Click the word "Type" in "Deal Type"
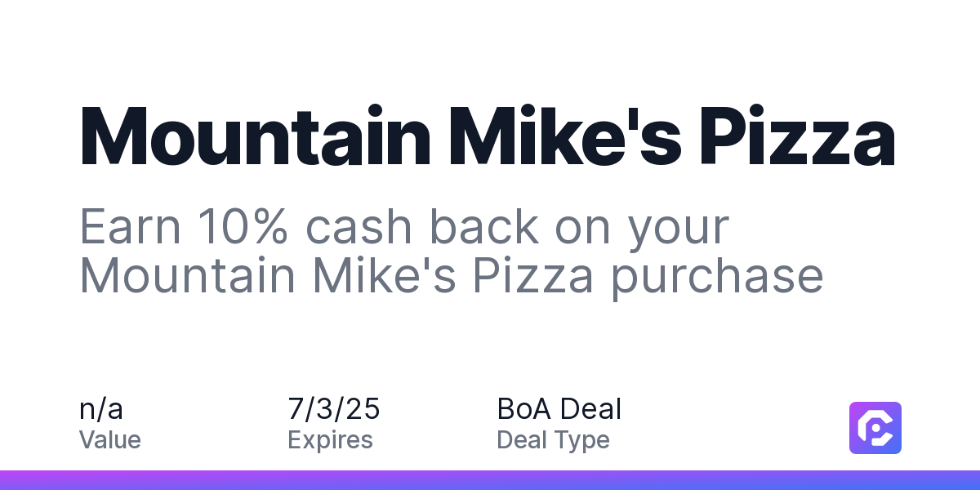Image resolution: width=980 pixels, height=490 pixels. point(581,442)
